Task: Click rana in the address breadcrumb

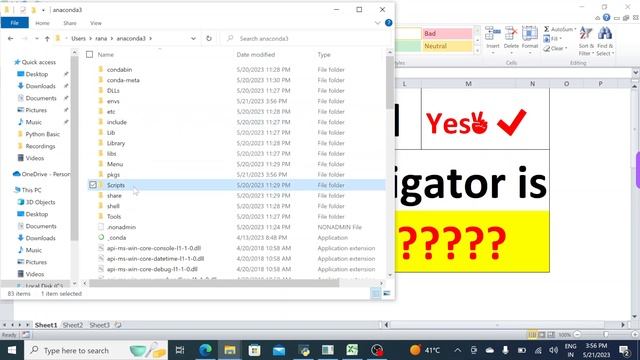Action: tap(101, 38)
